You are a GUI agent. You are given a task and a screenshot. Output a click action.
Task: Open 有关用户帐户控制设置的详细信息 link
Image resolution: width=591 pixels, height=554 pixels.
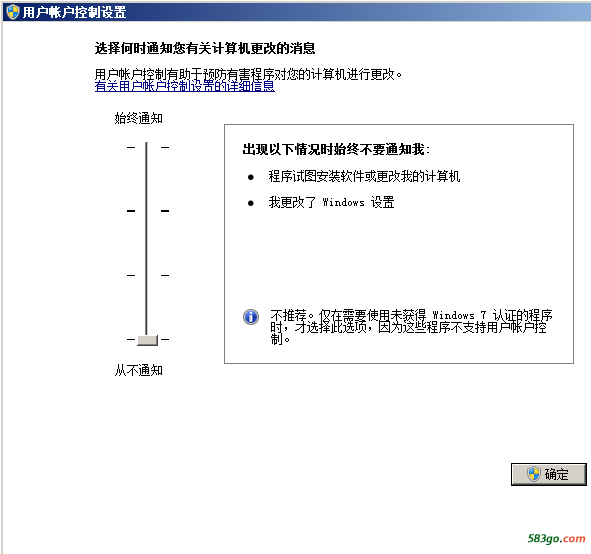point(185,86)
